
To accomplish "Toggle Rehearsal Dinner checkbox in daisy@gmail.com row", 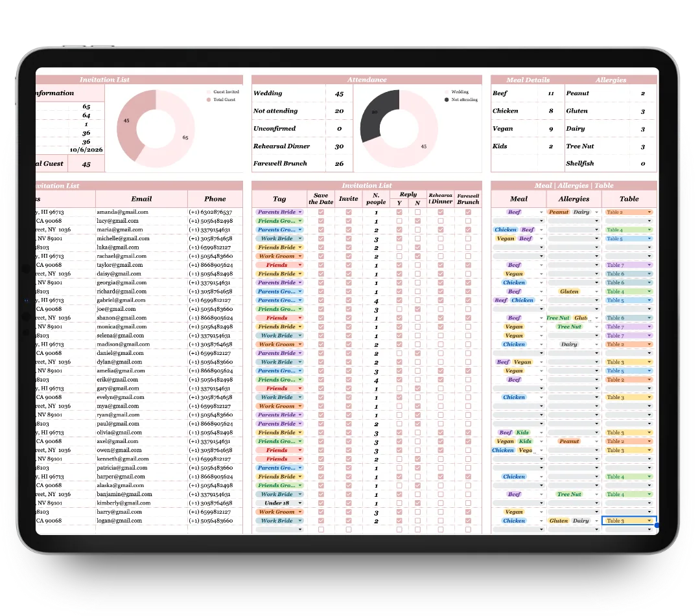I will pos(441,274).
